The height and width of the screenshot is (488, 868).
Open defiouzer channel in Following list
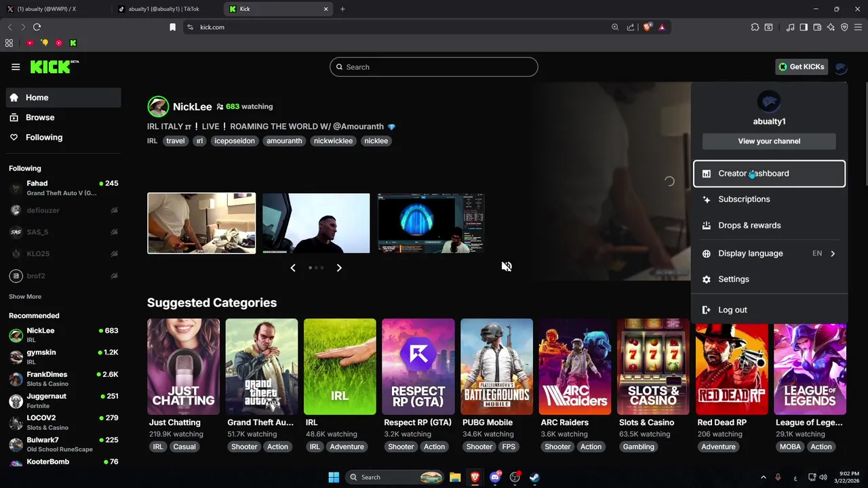[64, 210]
